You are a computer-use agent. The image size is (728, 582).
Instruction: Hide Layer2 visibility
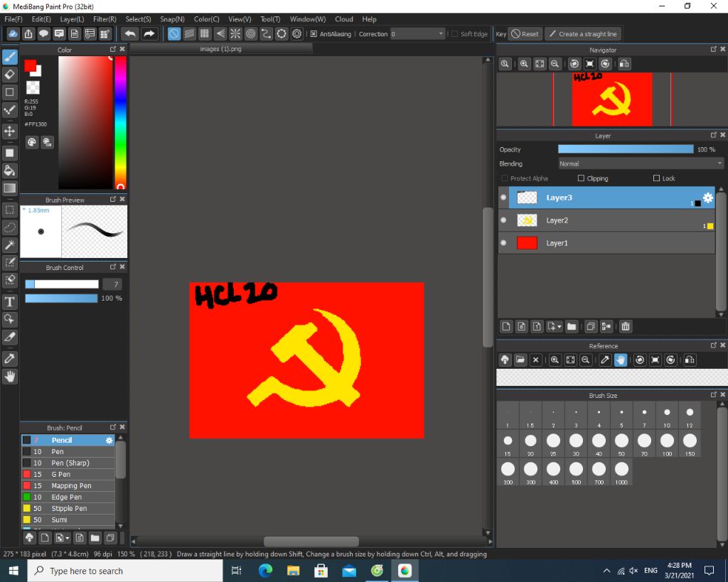click(x=503, y=220)
